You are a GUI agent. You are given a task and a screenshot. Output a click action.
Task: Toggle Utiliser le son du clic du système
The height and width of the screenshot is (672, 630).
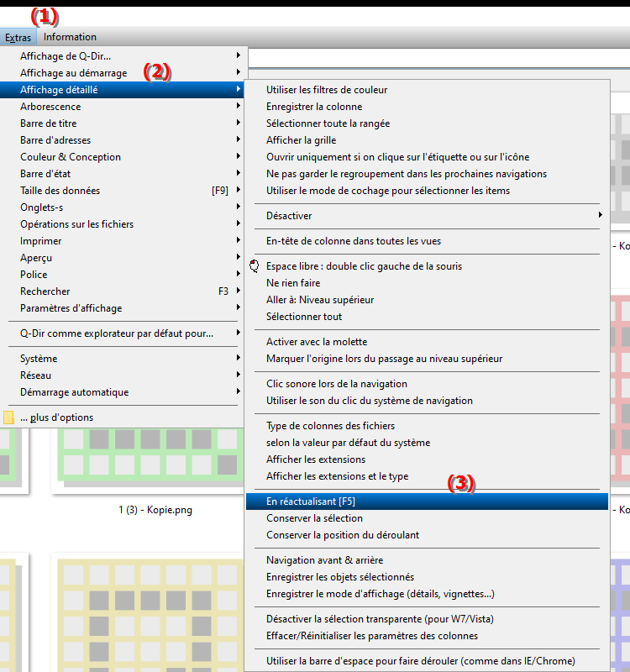[x=427, y=401]
